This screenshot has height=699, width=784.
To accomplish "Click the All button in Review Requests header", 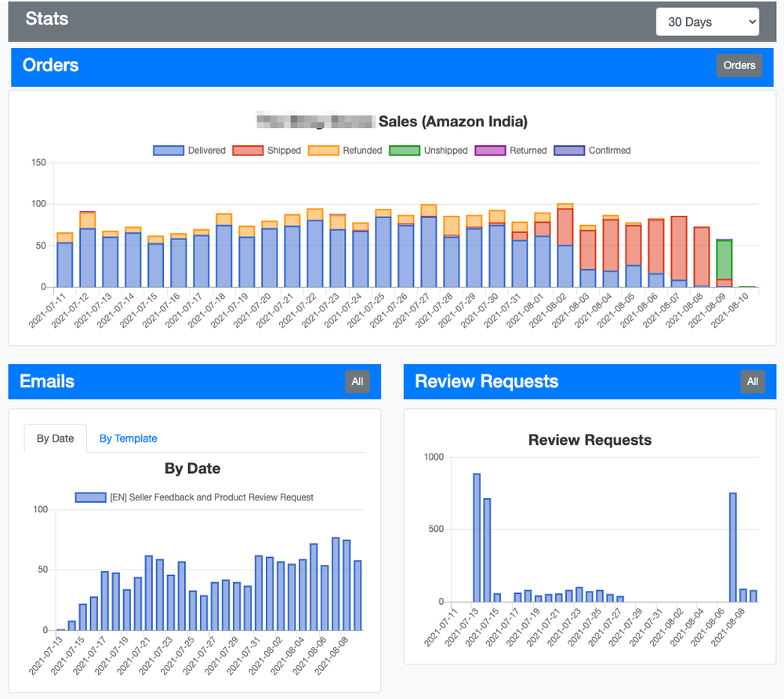I will [x=753, y=382].
